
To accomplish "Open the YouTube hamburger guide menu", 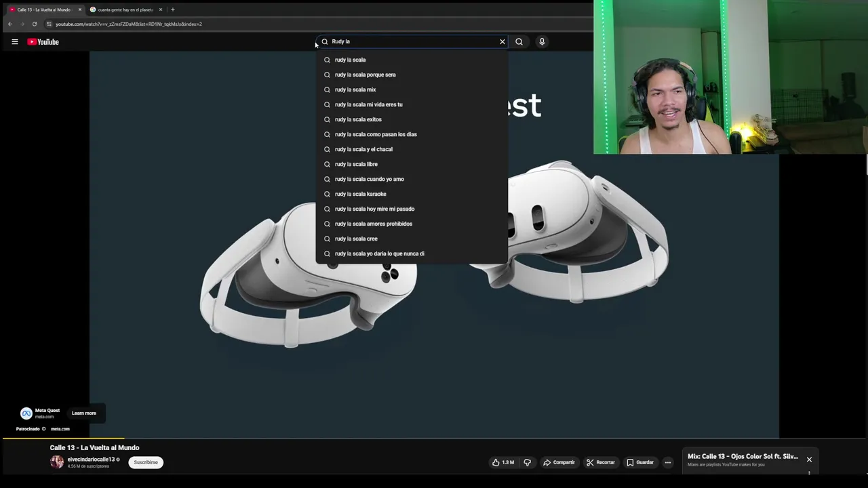I will point(14,42).
